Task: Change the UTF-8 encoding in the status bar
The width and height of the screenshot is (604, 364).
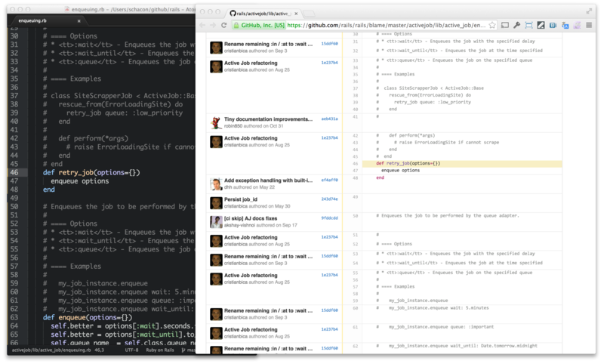Action: point(131,351)
